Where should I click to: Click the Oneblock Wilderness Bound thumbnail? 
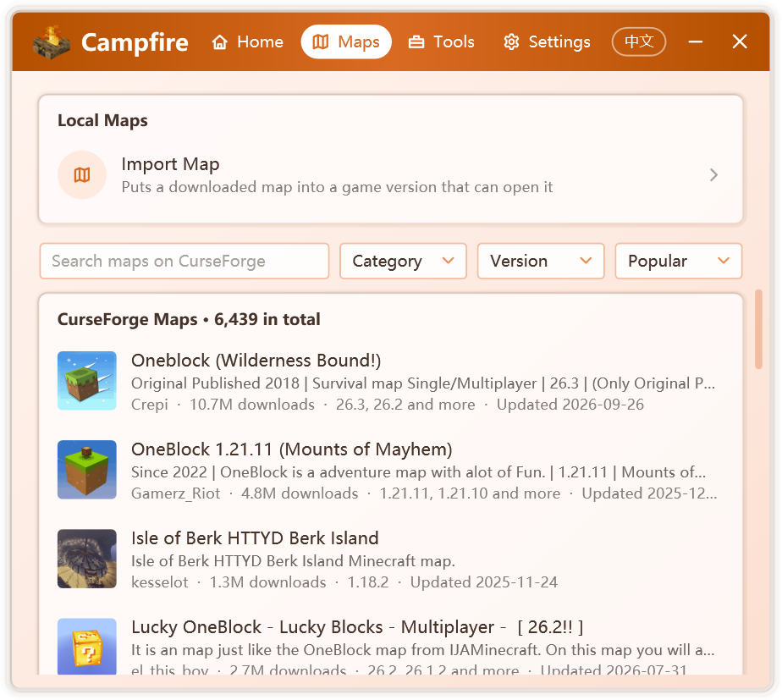(x=87, y=381)
